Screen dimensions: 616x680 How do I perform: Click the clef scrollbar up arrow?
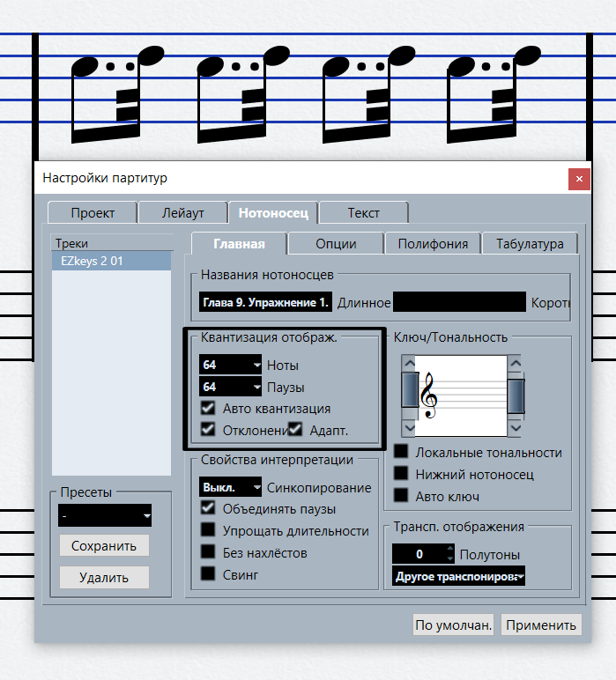pyautogui.click(x=409, y=363)
